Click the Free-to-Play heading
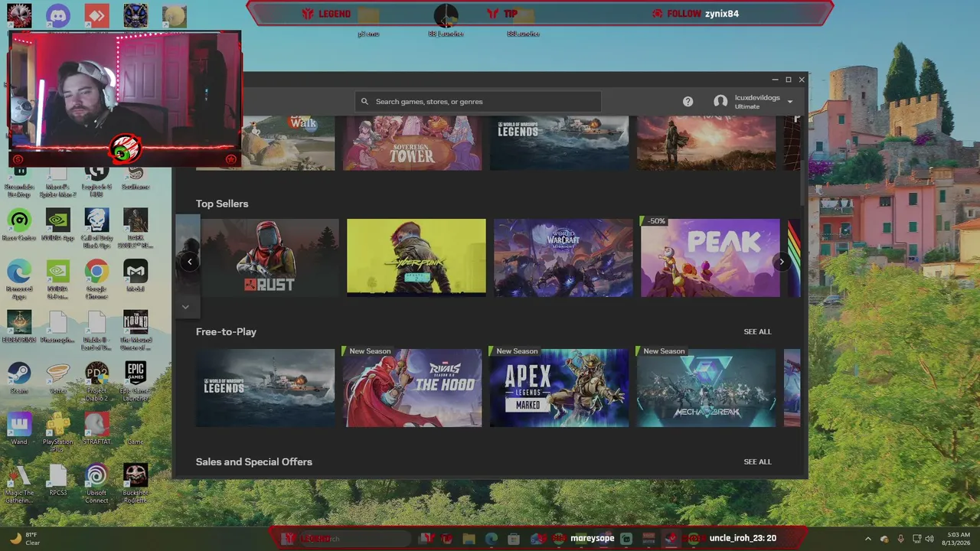 (226, 331)
